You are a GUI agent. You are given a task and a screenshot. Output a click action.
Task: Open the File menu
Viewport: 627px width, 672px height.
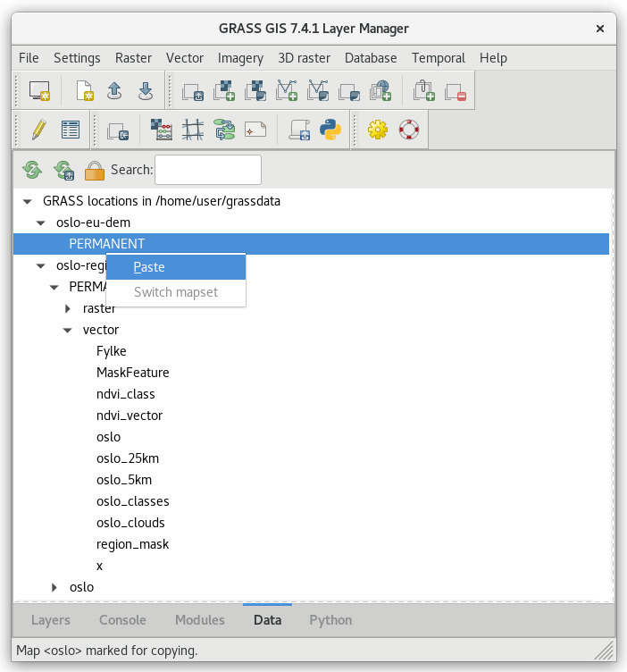coord(29,58)
